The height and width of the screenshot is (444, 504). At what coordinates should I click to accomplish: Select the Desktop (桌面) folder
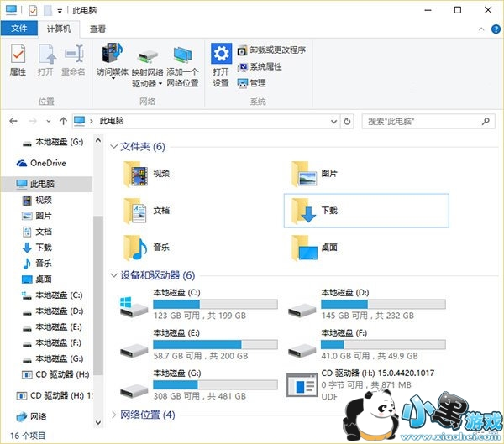pos(314,248)
